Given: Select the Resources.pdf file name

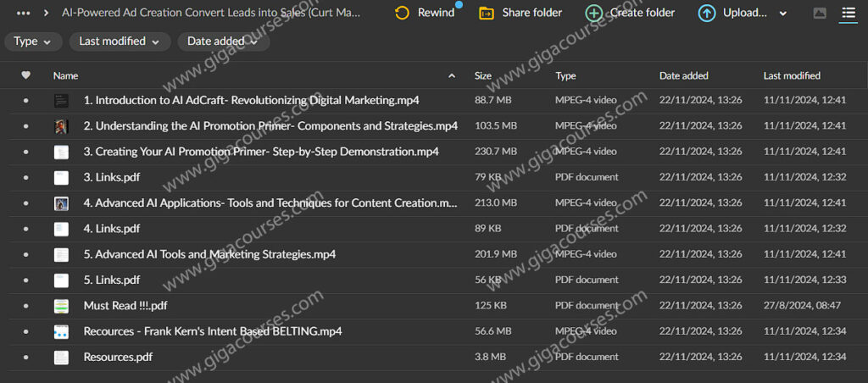Looking at the screenshot, I should [x=118, y=357].
